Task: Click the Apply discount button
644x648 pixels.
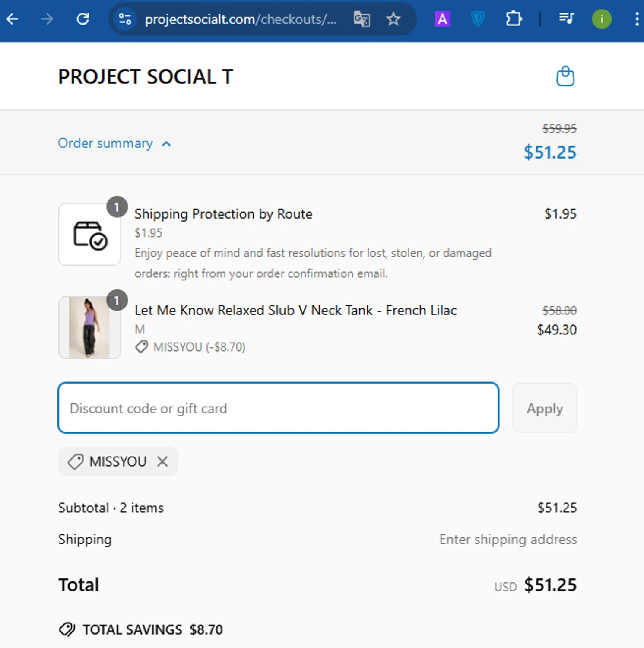Action: tap(545, 408)
